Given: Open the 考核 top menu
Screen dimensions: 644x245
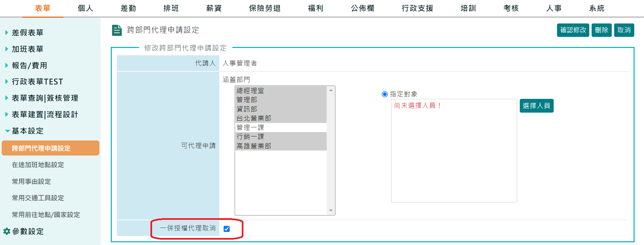Looking at the screenshot, I should [511, 8].
